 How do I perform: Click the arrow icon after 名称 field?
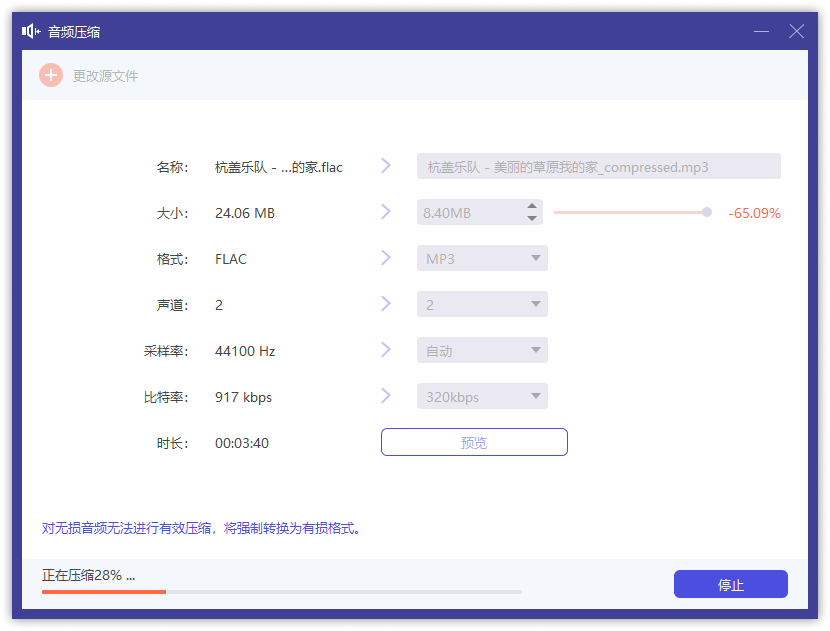point(386,166)
